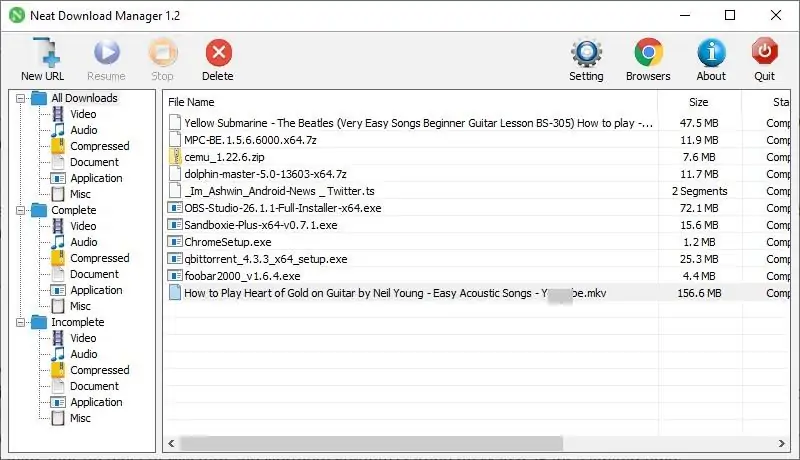The image size is (800, 460).
Task: Select the cemu_1.22.6.zip download row
Action: pyautogui.click(x=477, y=157)
